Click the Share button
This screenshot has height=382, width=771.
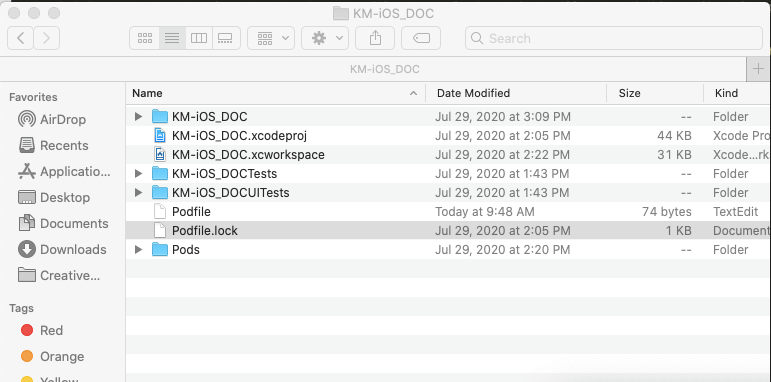click(x=375, y=38)
